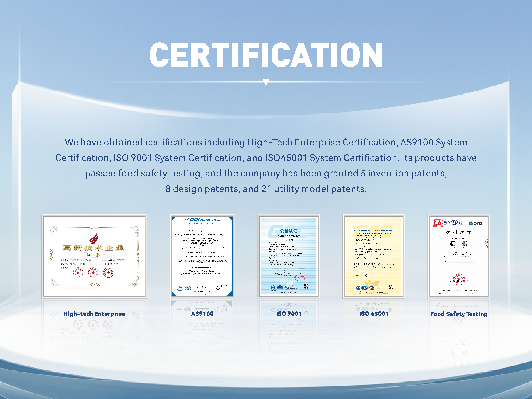This screenshot has width=532, height=399.
Task: Click the CIRS logo on test report
Action: click(476, 223)
